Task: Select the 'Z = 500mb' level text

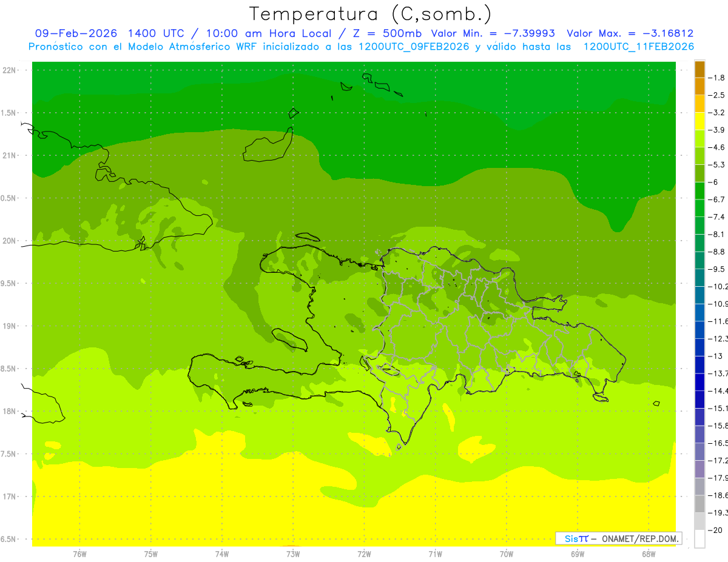Action: 387,33
